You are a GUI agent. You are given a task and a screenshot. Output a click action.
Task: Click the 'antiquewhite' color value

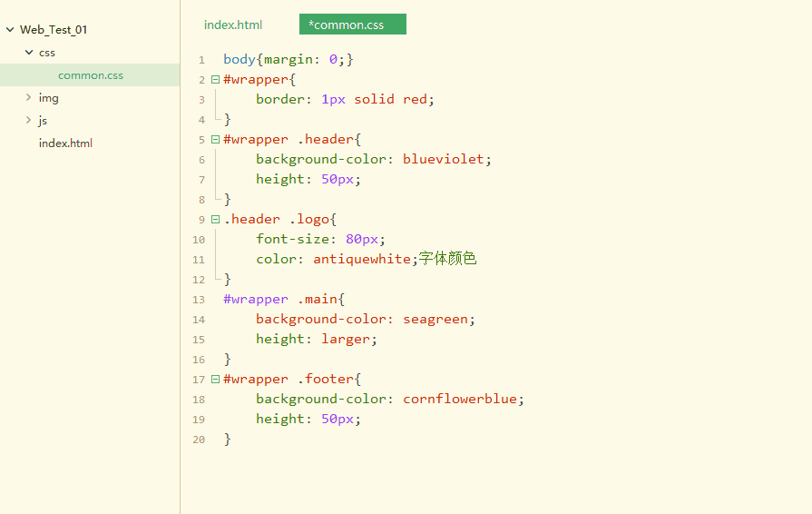click(x=362, y=259)
